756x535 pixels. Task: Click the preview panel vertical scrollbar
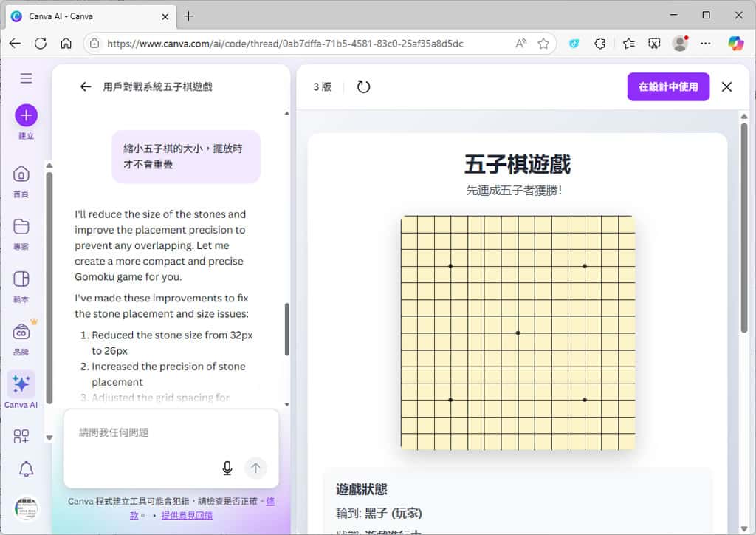(744, 227)
